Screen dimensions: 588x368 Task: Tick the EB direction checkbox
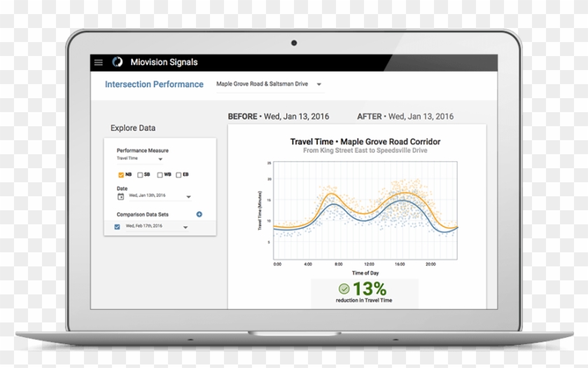[178, 175]
